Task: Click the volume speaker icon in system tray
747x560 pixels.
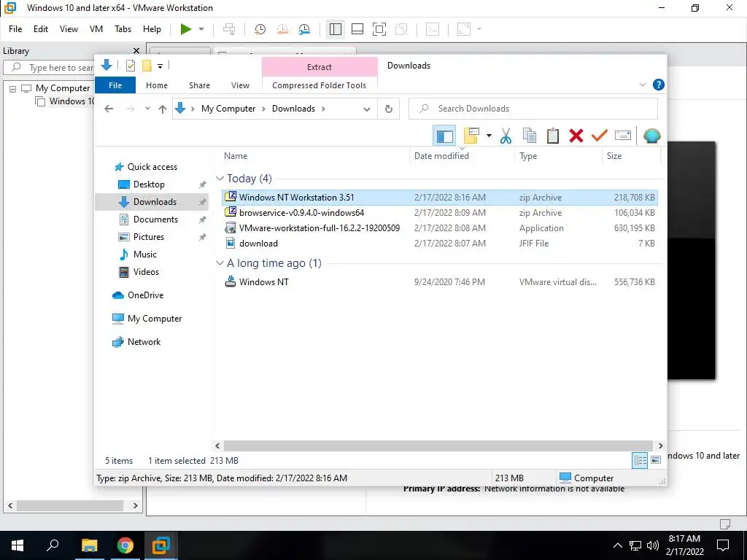Action: tap(652, 545)
